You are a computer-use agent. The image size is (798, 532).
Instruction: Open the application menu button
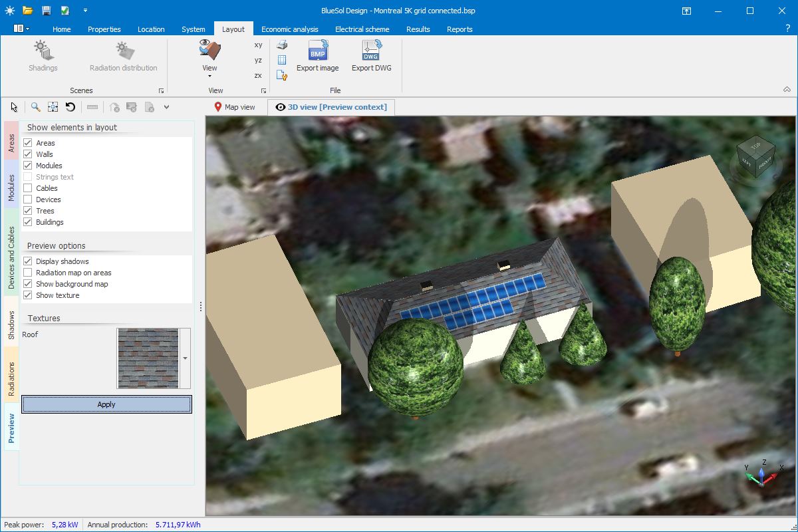click(x=21, y=29)
